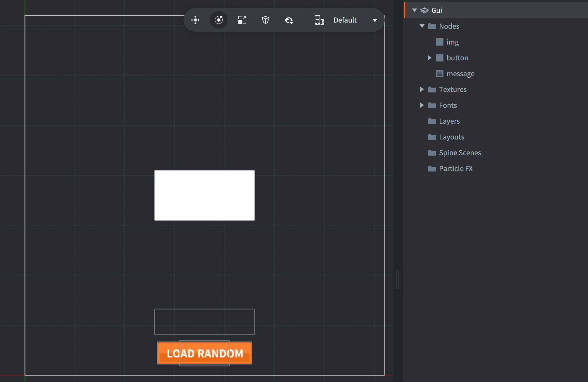Select the Move tool icon

195,20
